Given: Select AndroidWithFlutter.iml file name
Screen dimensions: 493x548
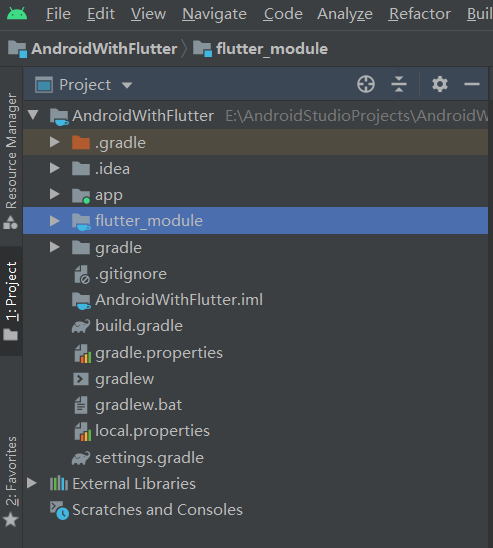Looking at the screenshot, I should point(179,300).
